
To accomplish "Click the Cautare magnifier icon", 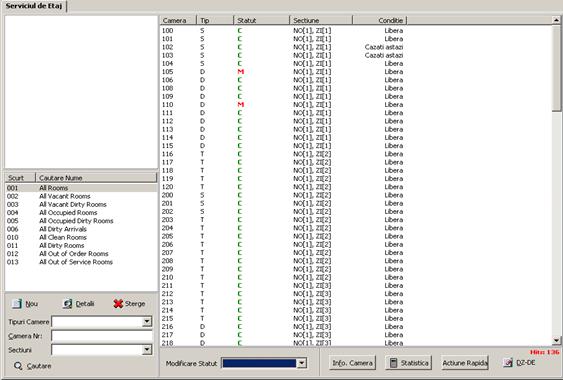I will click(18, 366).
